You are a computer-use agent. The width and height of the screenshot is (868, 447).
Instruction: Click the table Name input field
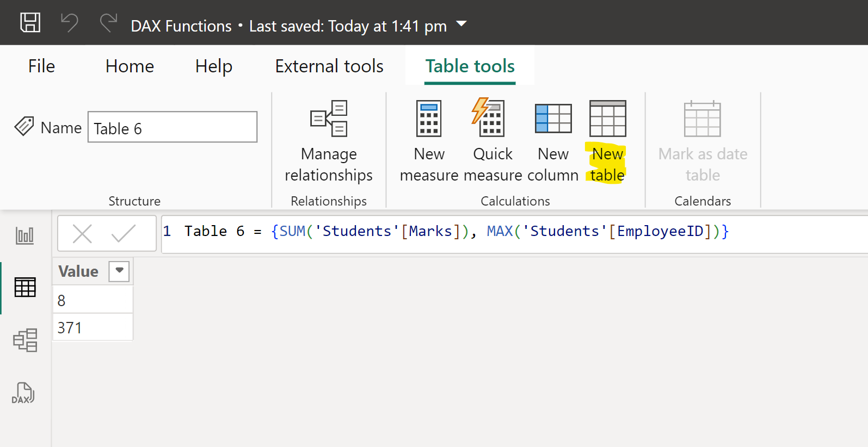point(173,128)
